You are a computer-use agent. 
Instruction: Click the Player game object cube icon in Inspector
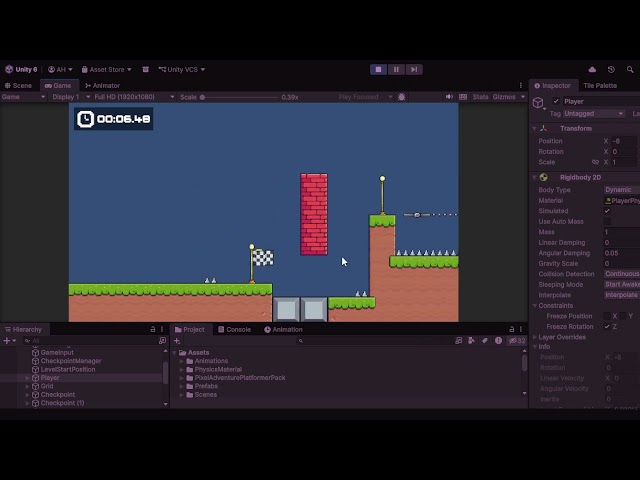(x=538, y=102)
